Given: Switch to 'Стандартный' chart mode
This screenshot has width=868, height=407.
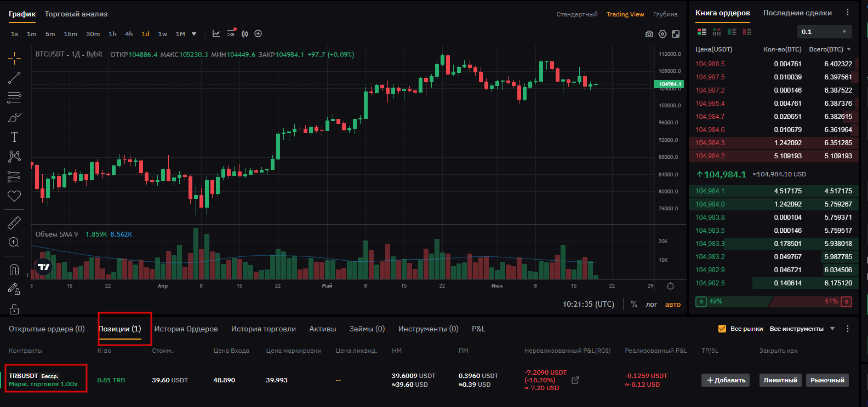Looking at the screenshot, I should pyautogui.click(x=577, y=14).
